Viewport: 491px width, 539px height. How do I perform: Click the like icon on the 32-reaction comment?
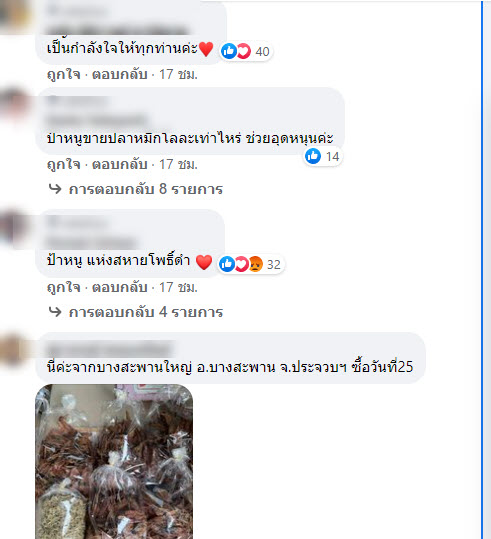pos(227,264)
